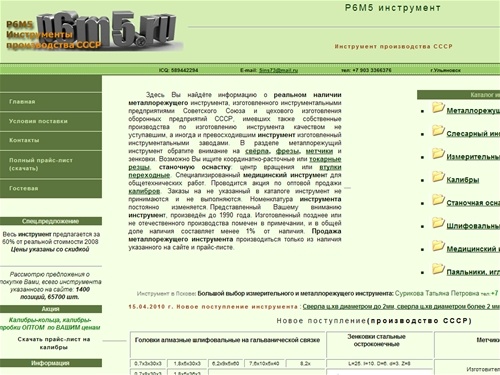Open folder icon next to Калибры
The width and height of the screenshot is (500, 375).
[x=438, y=177]
